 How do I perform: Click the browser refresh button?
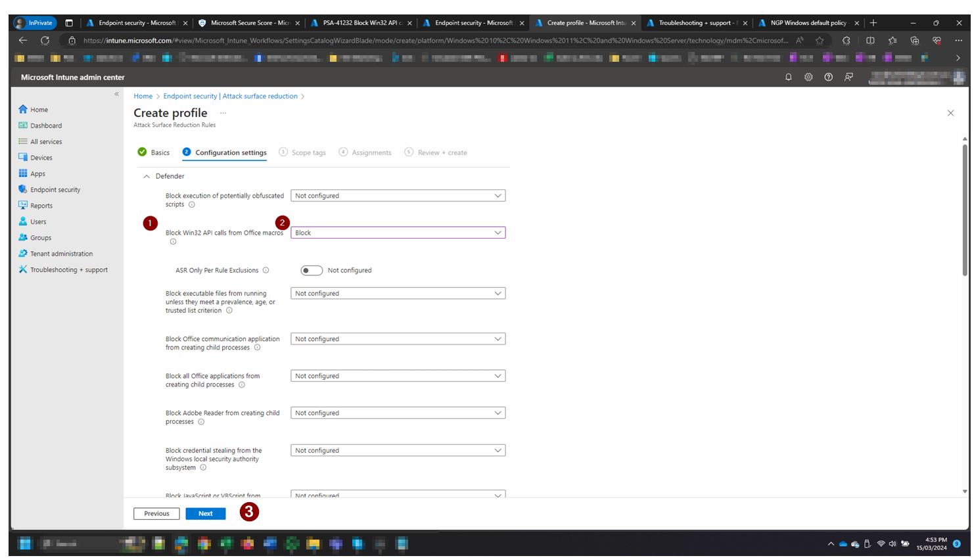pos(45,41)
